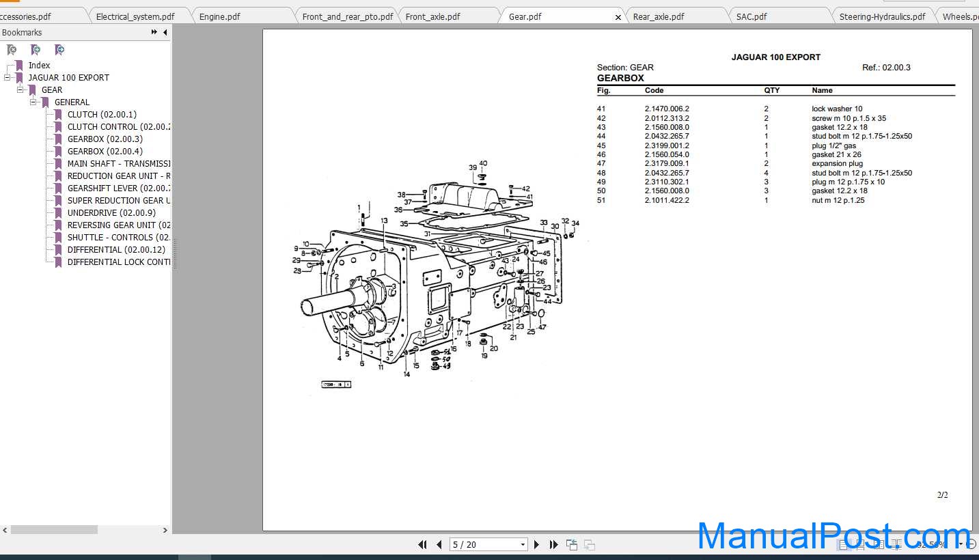Click the gearbox exploded diagram
The width and height of the screenshot is (979, 560).
tap(435, 273)
